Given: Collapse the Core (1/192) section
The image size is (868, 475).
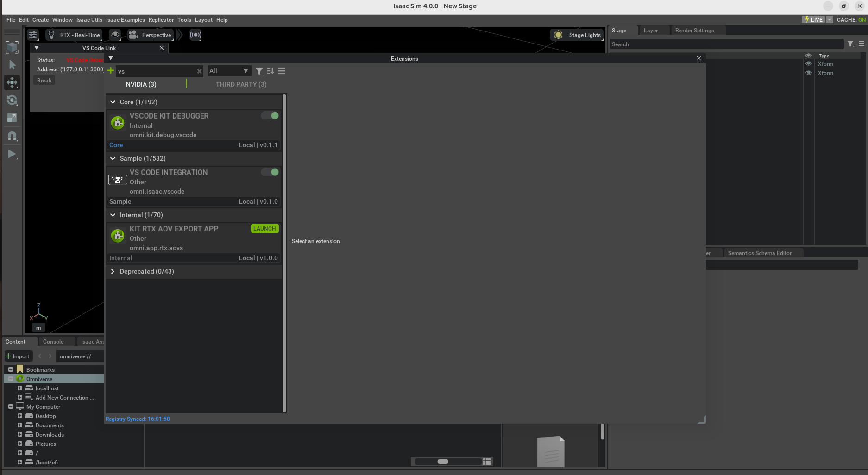Looking at the screenshot, I should tap(113, 102).
